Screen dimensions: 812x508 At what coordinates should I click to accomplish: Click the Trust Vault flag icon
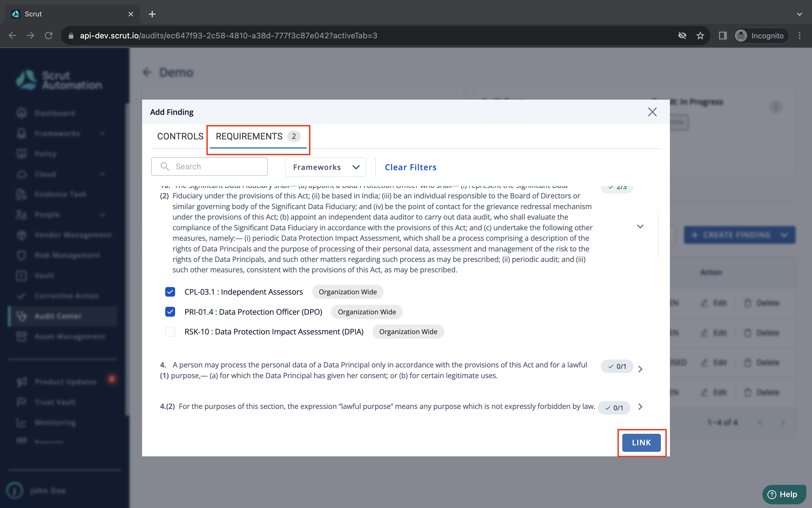[21, 402]
